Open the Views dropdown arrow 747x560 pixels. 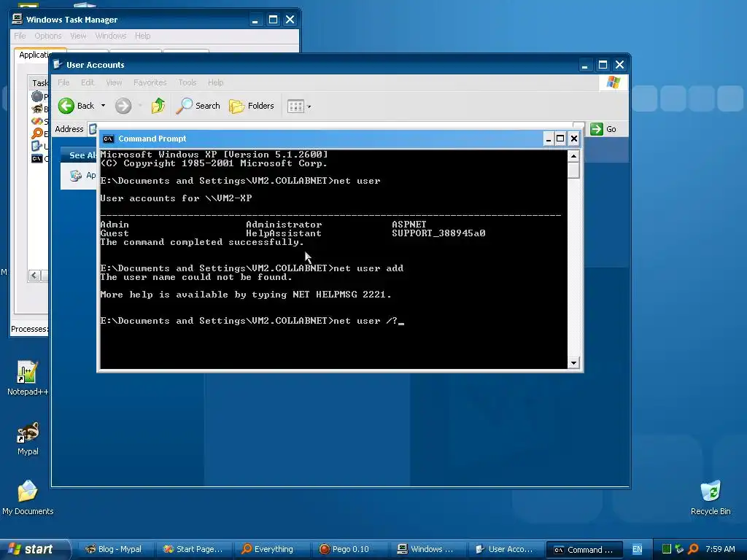[x=309, y=106]
